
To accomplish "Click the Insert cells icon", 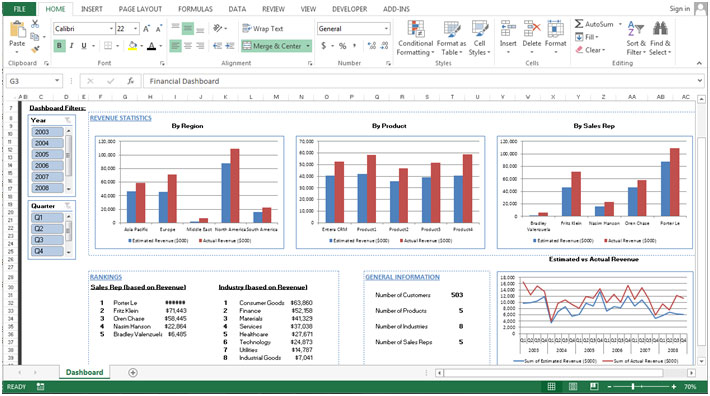I will point(508,29).
